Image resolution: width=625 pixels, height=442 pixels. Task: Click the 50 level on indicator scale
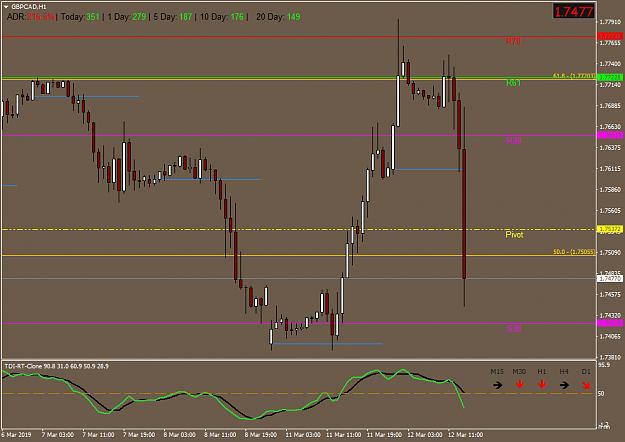[x=601, y=393]
